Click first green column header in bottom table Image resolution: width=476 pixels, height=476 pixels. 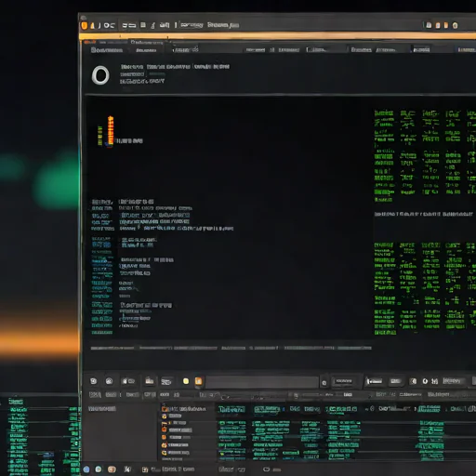pos(231,409)
